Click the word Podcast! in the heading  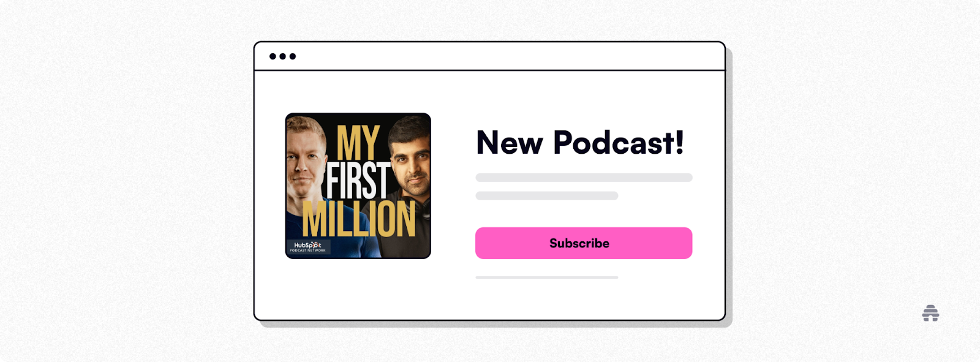coord(619,143)
